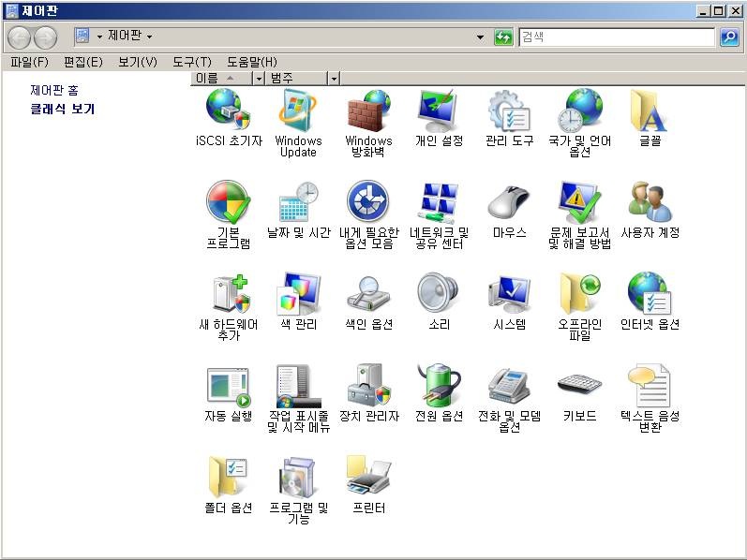747x560 pixels.
Task: Open 네트워크 및 공유 센터 icon
Action: pos(439,203)
